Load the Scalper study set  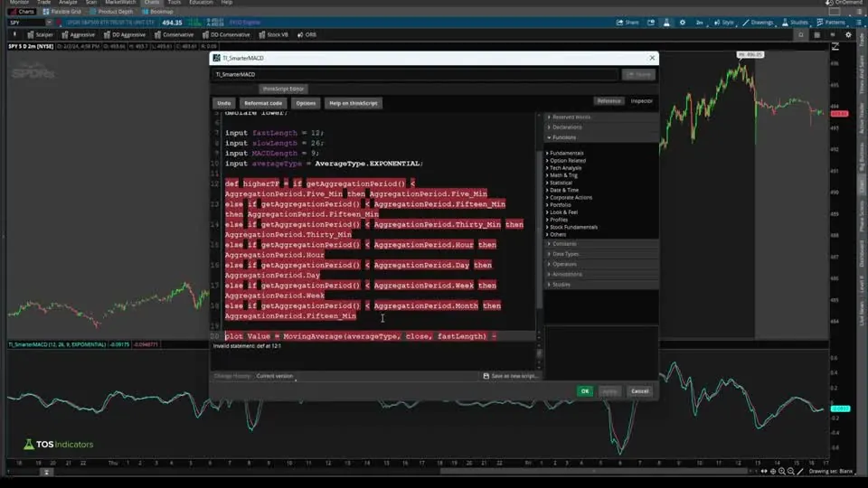click(40, 34)
